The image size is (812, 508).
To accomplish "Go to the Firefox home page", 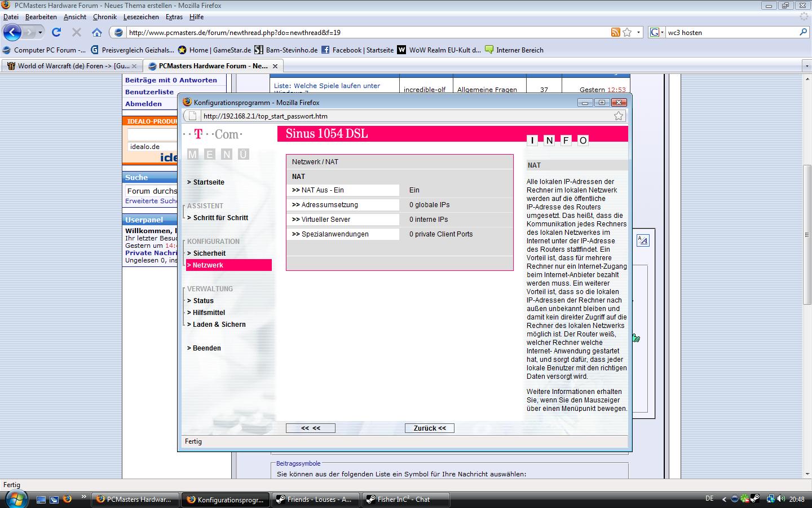I will pyautogui.click(x=97, y=32).
